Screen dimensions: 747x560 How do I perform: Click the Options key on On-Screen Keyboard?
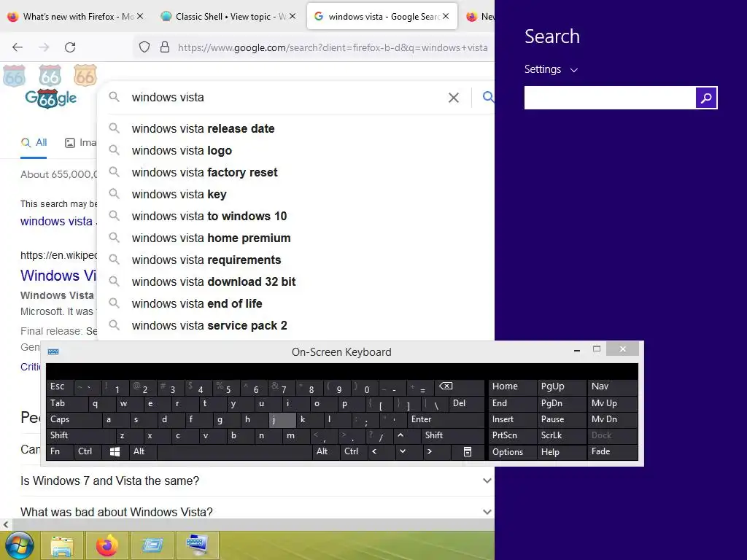pyautogui.click(x=513, y=452)
